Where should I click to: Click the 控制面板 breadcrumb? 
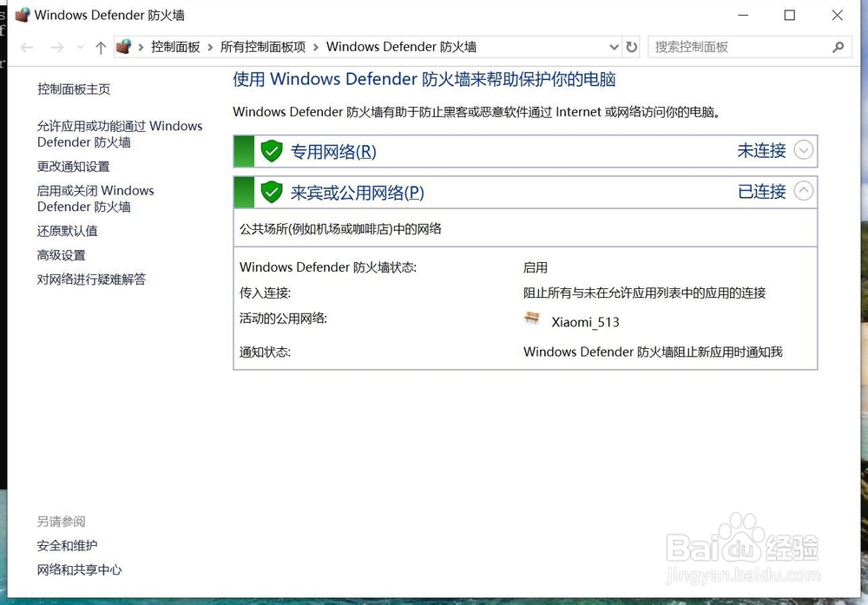(175, 47)
